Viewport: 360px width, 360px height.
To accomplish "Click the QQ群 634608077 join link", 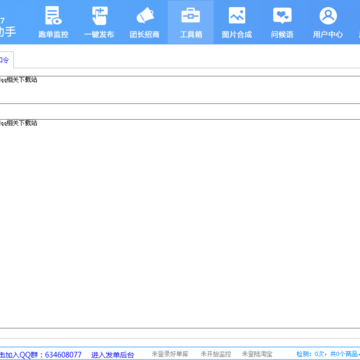I will (41, 354).
